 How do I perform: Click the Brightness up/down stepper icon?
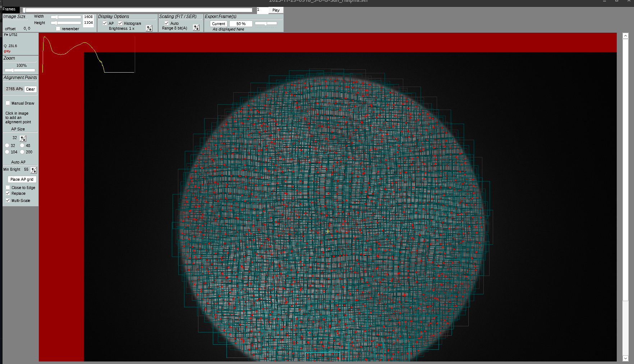(149, 28)
